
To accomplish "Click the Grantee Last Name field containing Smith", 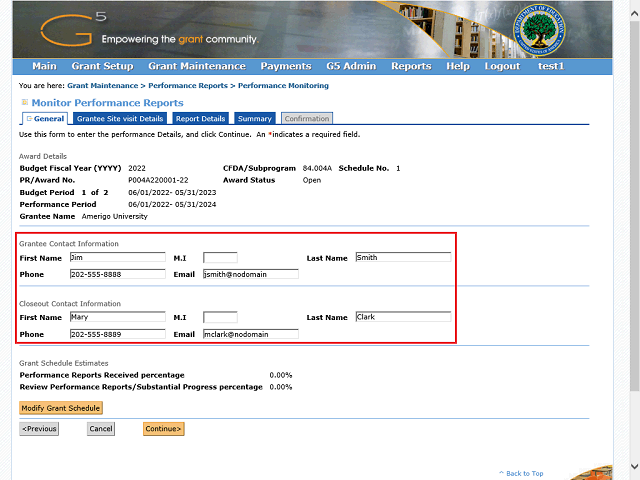I will pos(403,257).
